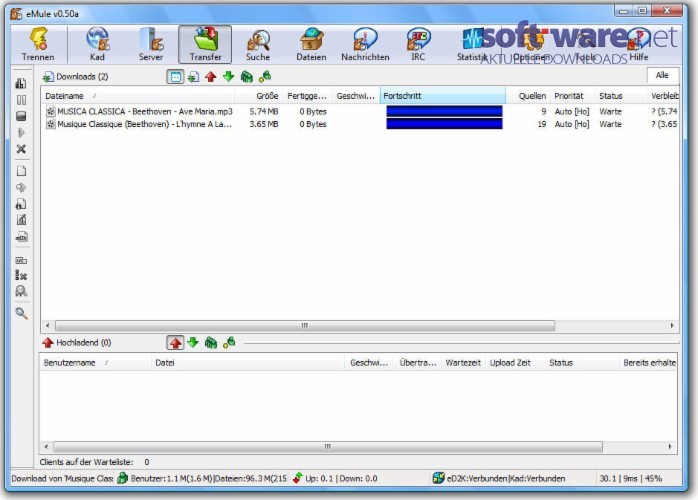The width and height of the screenshot is (698, 500).
Task: Click the downloads list scroll right arrow
Action: 672,325
